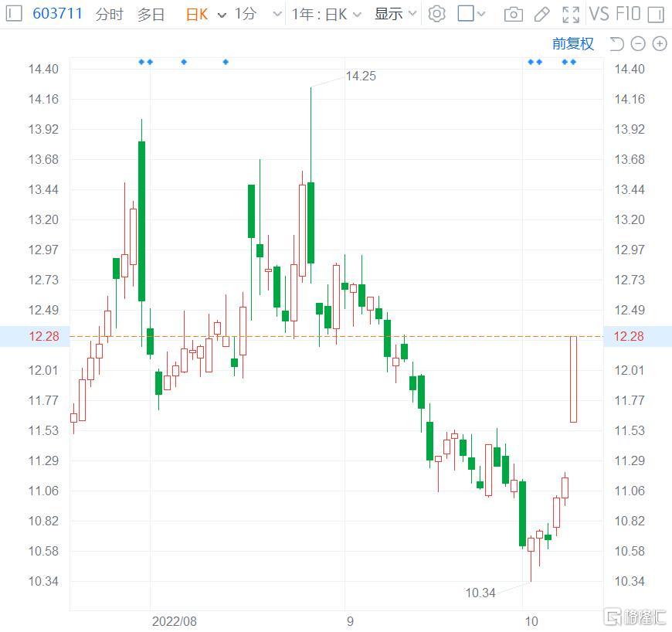Switch to the 分时 intraday tab
This screenshot has width=672, height=632.
pyautogui.click(x=109, y=14)
